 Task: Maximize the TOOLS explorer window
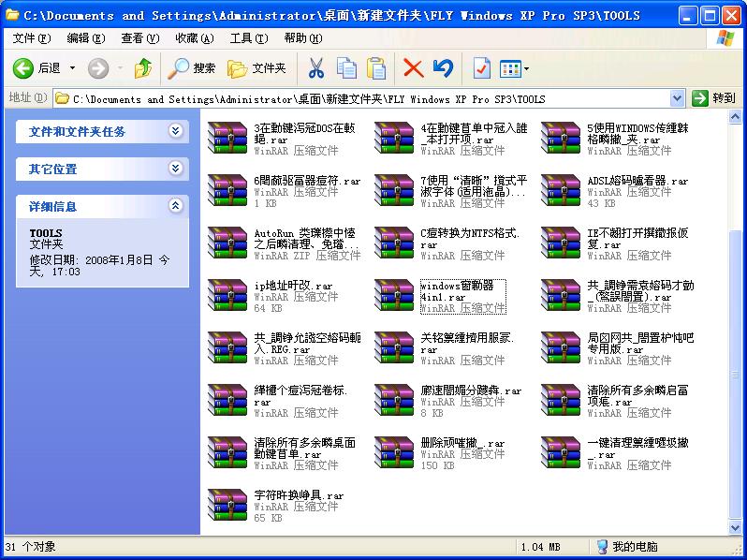(710, 16)
